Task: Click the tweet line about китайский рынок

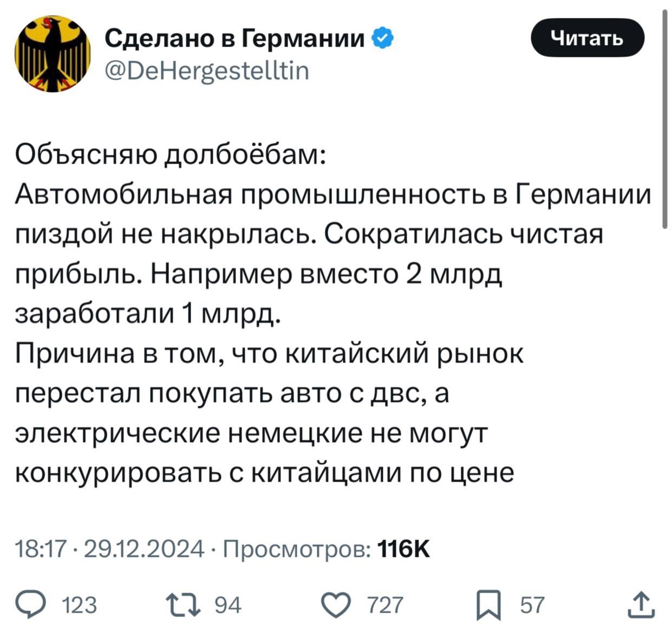Action: click(269, 354)
